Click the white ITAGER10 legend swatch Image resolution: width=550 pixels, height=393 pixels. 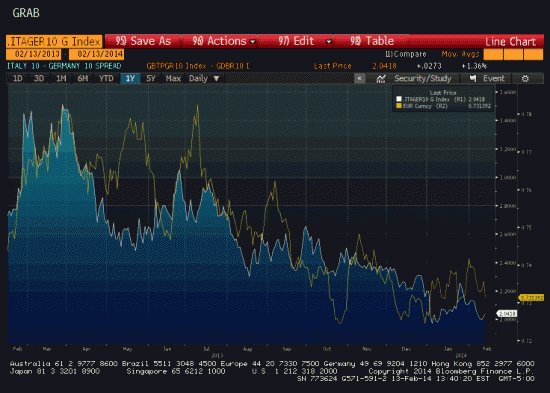click(398, 99)
